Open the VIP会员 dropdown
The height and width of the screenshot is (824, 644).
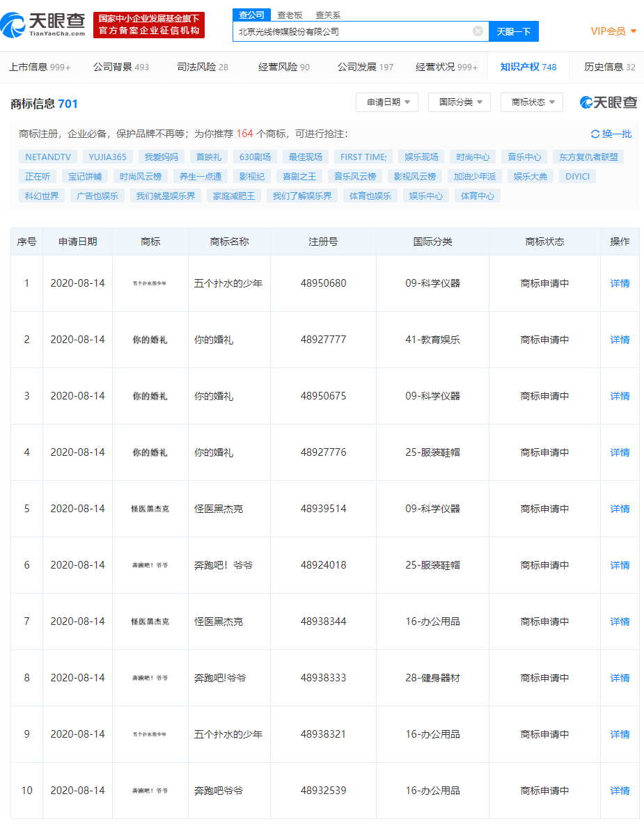click(x=613, y=31)
